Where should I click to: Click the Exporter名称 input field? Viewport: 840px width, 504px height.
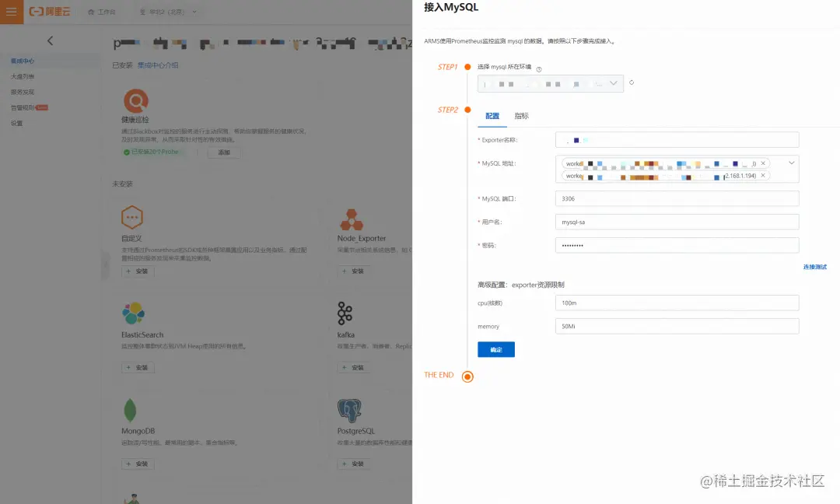(677, 140)
